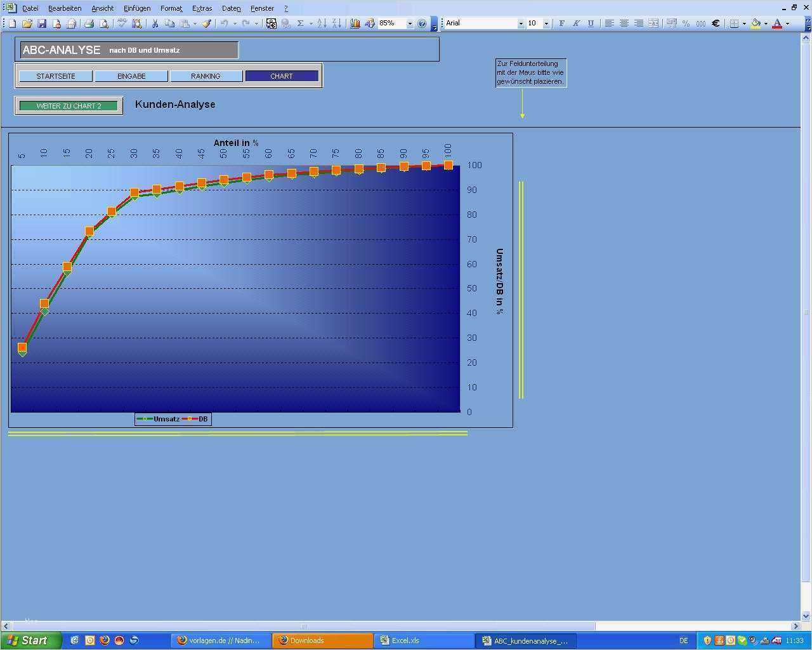Expand the AutoSum functions arrow
The width and height of the screenshot is (812, 650).
(x=310, y=23)
